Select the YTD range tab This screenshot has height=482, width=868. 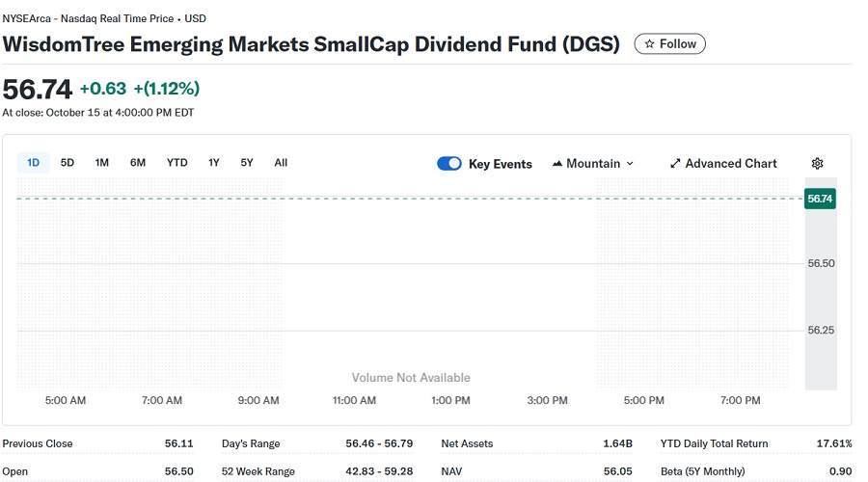[x=177, y=163]
